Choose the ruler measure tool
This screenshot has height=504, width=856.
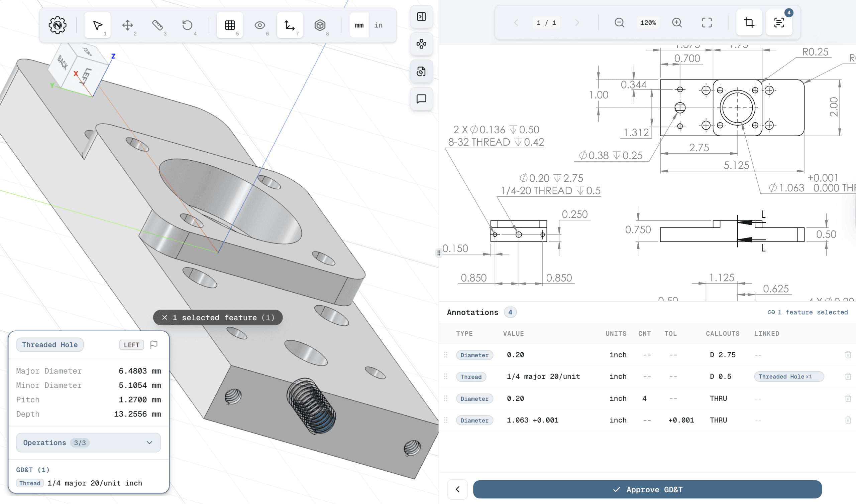coord(157,25)
